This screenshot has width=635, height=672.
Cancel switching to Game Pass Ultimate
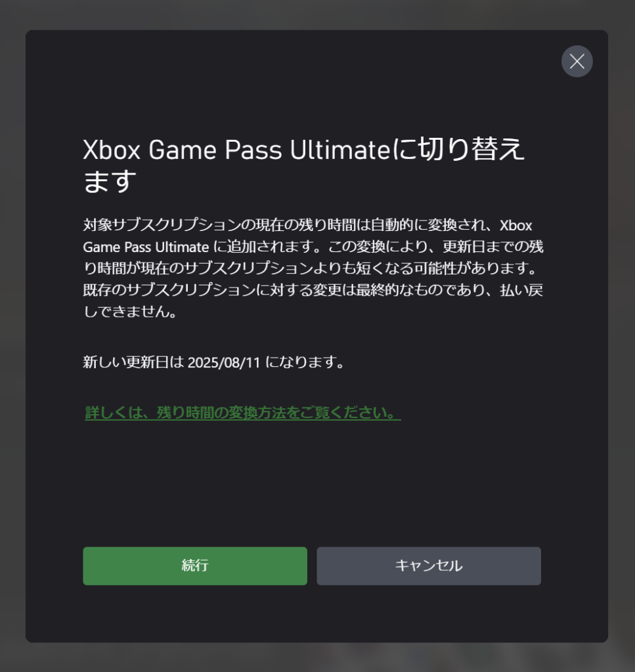[429, 566]
